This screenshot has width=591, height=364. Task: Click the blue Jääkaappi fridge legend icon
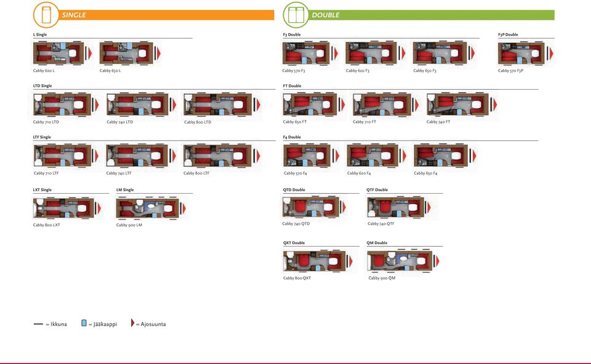pyautogui.click(x=84, y=323)
